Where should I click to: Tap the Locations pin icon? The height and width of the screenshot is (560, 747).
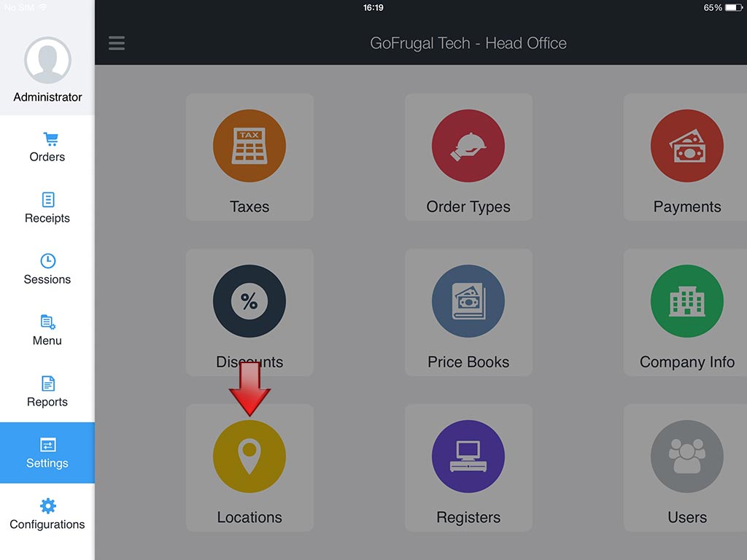pos(249,456)
